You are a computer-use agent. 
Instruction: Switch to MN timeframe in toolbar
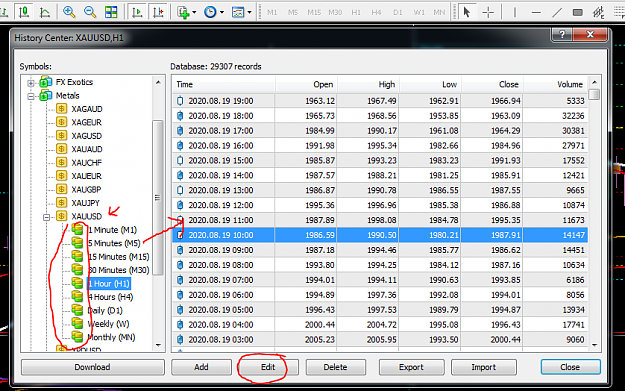439,12
